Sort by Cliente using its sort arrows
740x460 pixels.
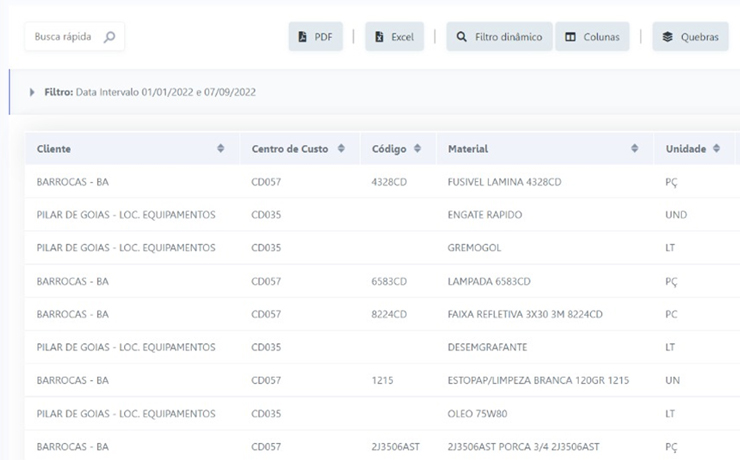tap(220, 149)
